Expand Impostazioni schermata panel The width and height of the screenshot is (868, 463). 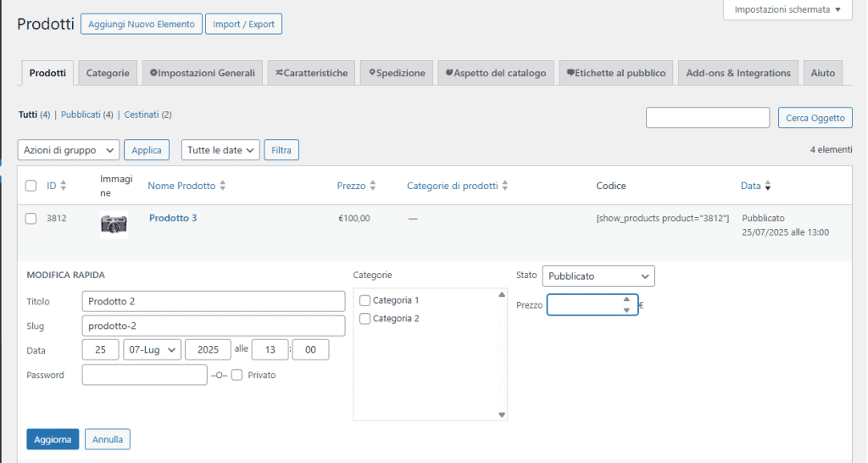tap(787, 9)
